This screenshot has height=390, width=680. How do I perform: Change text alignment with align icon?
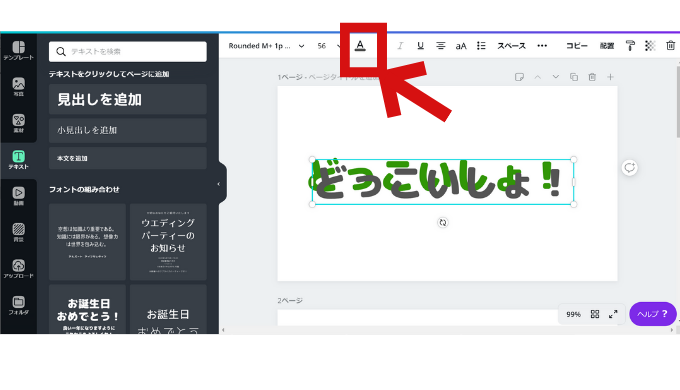coord(441,46)
